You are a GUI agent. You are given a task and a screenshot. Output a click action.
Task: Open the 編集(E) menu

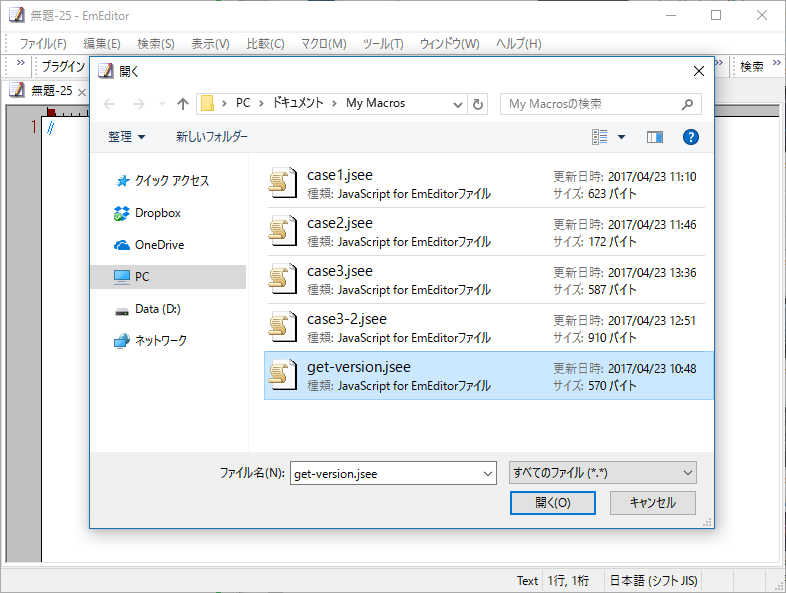tap(102, 44)
